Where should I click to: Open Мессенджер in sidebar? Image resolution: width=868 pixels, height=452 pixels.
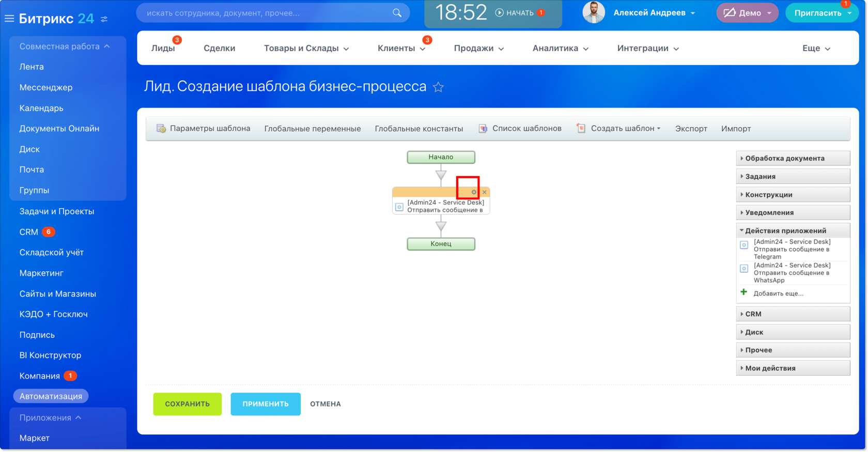click(46, 87)
